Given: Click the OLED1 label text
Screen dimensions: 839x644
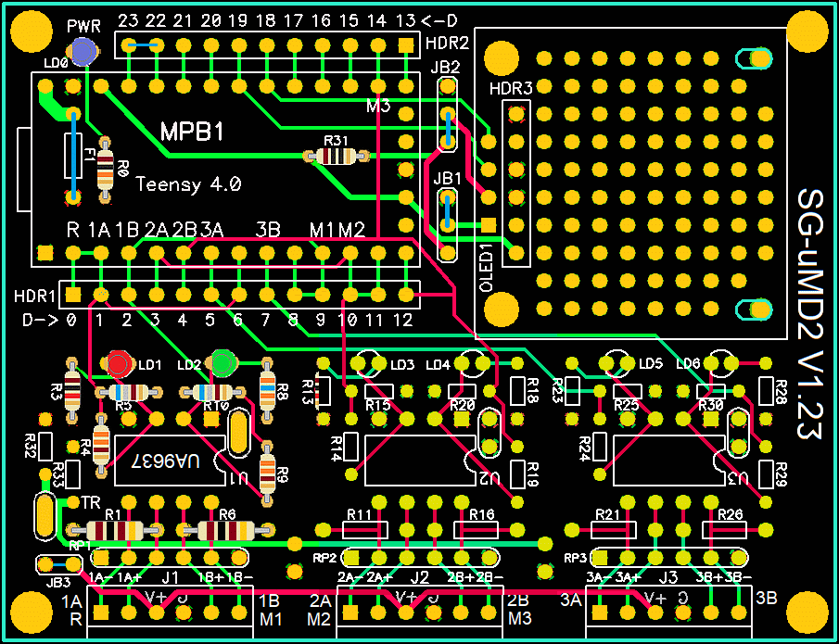Looking at the screenshot, I should [486, 269].
